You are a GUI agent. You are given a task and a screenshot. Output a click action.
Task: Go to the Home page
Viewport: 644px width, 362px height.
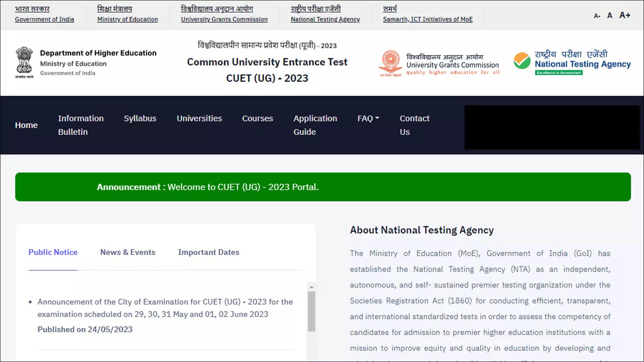[x=26, y=125]
